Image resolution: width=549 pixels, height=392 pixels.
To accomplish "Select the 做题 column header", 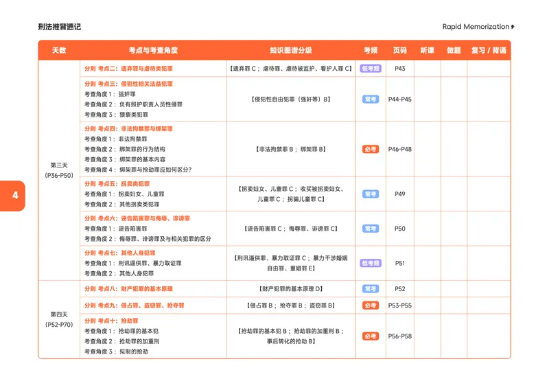I will click(x=454, y=50).
